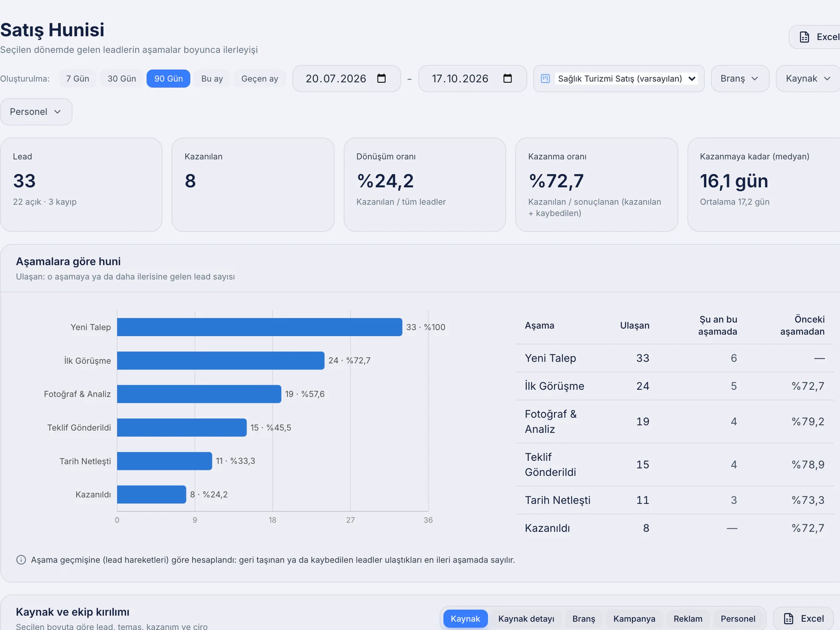Click the Fotoğraf & Analiz funnel bar

click(199, 394)
